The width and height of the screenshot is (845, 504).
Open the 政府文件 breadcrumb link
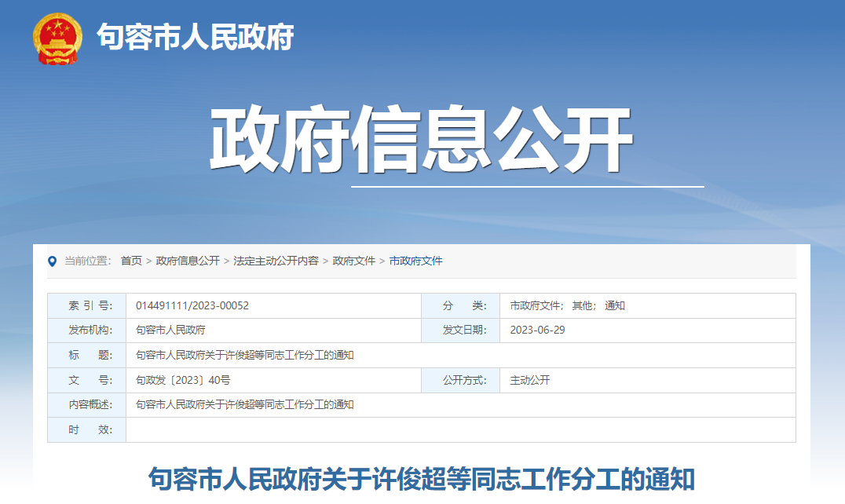click(x=353, y=261)
